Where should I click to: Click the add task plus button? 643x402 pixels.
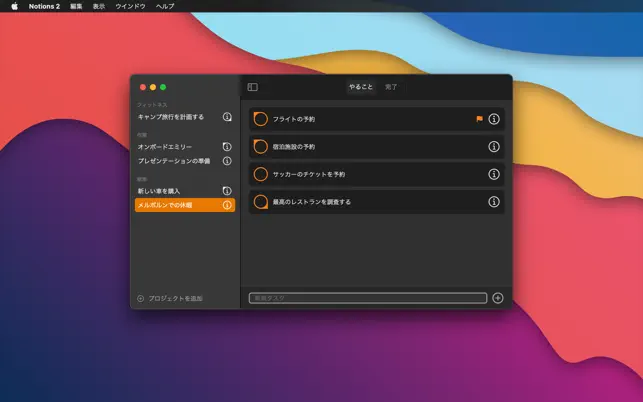(497, 298)
